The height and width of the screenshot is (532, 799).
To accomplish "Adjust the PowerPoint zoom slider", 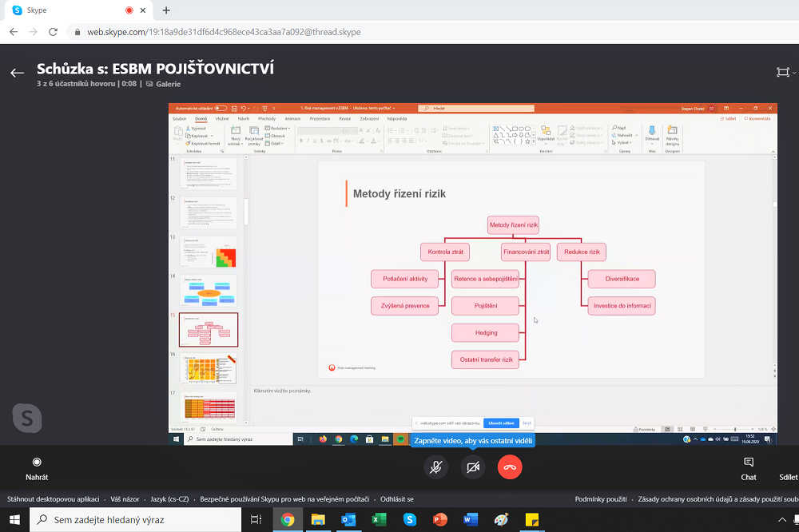I will tap(734, 429).
